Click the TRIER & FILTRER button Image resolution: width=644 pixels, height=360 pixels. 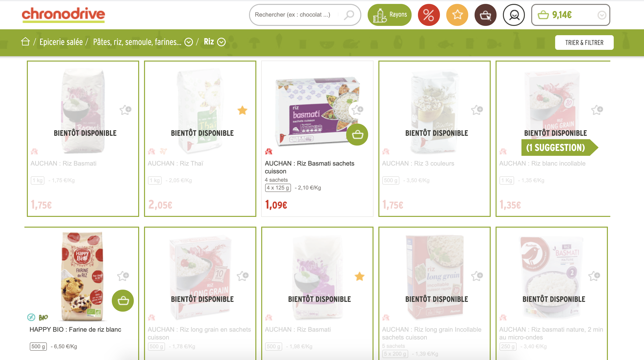[x=584, y=42]
